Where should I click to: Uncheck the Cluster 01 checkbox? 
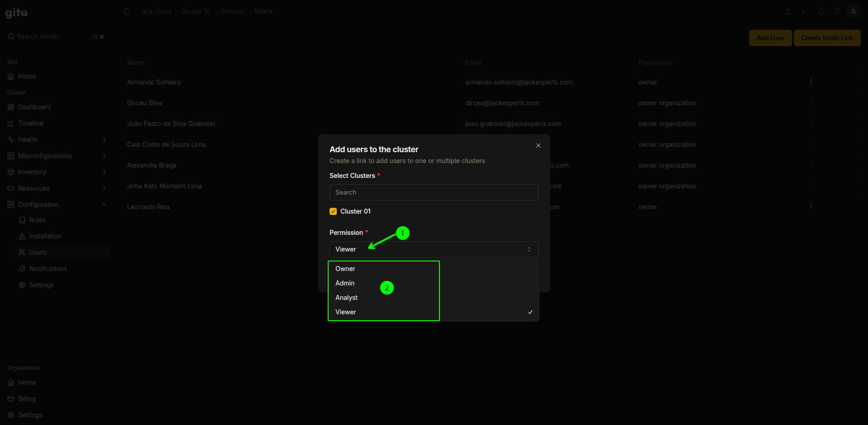tap(333, 211)
